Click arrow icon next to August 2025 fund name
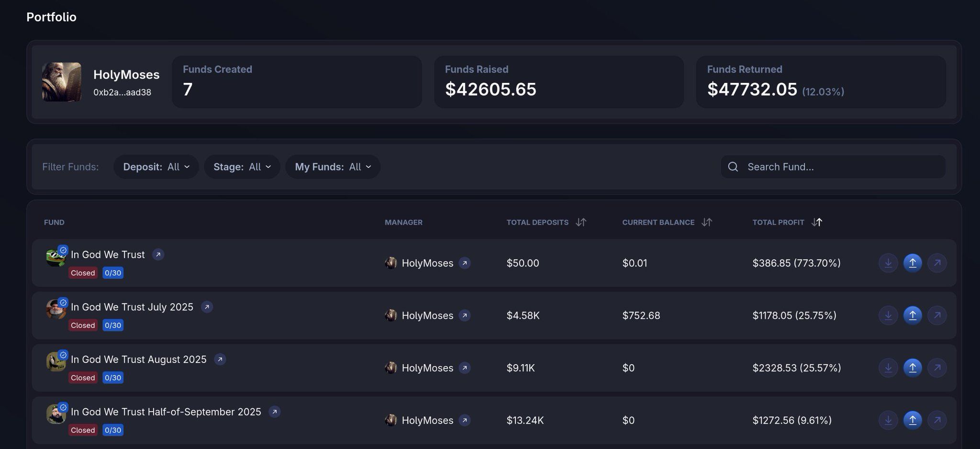The width and height of the screenshot is (980, 449). coord(220,359)
